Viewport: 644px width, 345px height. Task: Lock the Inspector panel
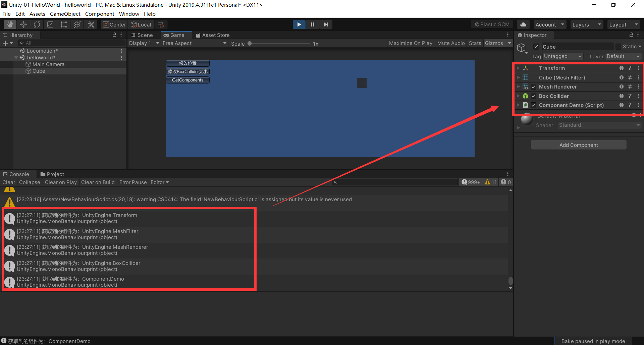631,35
